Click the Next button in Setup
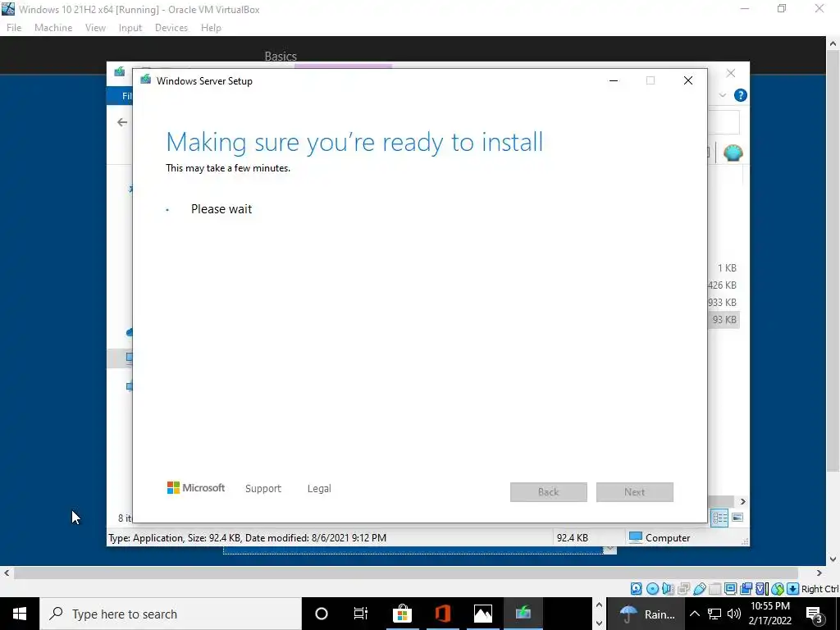840x630 pixels. click(x=635, y=492)
